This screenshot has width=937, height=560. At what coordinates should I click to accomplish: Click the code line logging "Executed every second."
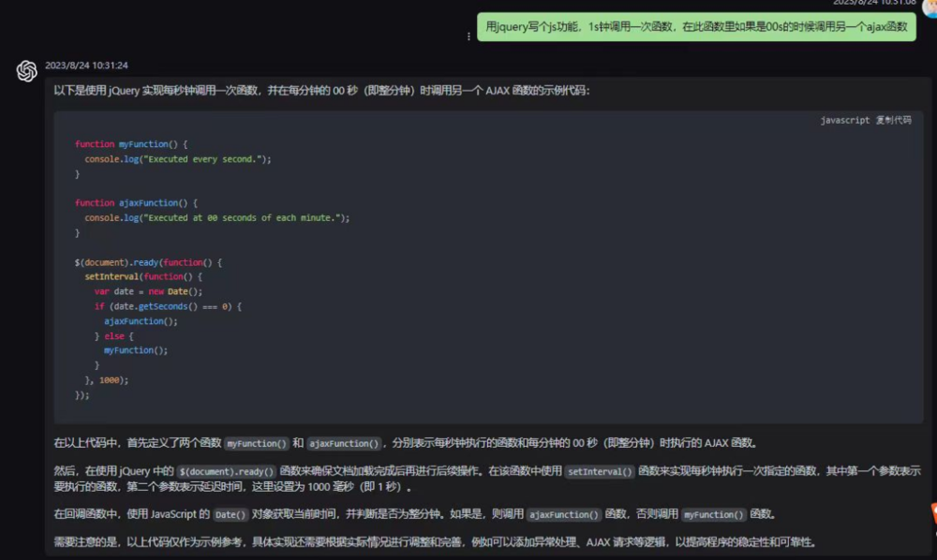point(178,159)
